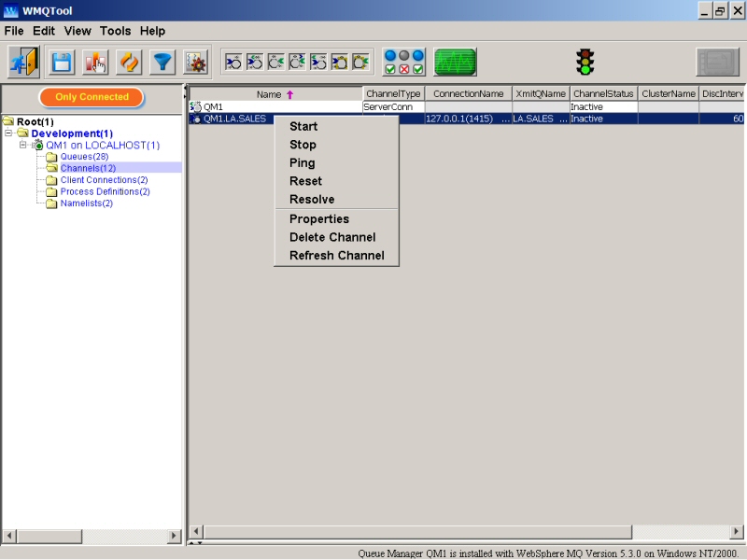Click the three status lights icon
747x560 pixels.
[x=404, y=62]
